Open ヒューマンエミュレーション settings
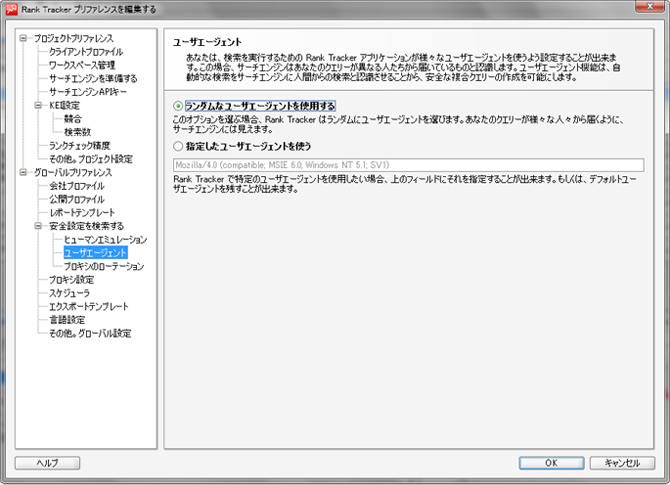The image size is (670, 485). click(x=106, y=239)
